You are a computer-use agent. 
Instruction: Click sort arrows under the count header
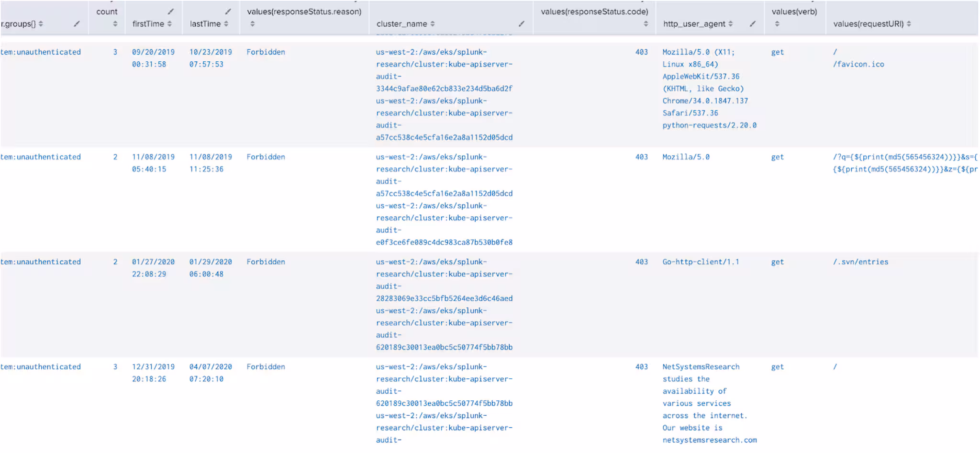(115, 24)
